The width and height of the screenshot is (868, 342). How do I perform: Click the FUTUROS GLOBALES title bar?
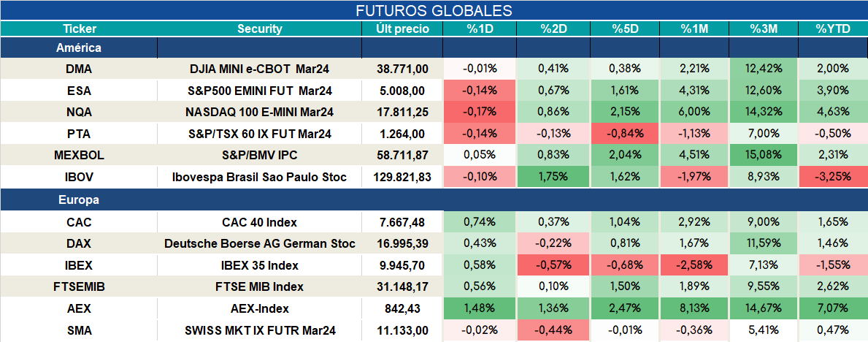[434, 10]
